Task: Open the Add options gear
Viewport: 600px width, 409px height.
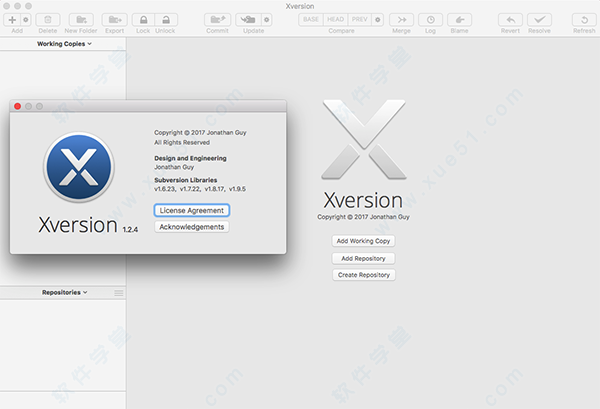Action: [26, 20]
